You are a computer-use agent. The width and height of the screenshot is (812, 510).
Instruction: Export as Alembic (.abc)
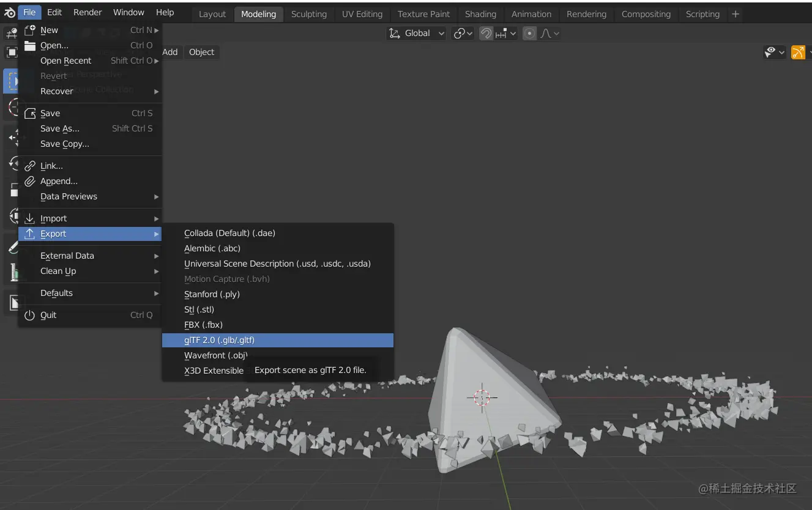[278, 248]
